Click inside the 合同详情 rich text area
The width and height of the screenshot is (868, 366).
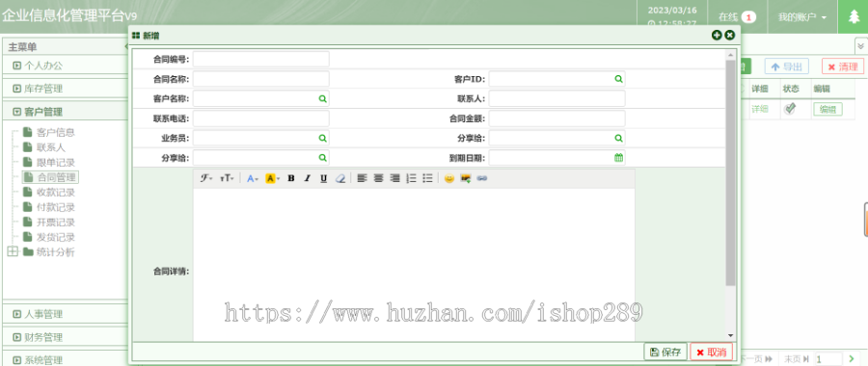pyautogui.click(x=414, y=264)
